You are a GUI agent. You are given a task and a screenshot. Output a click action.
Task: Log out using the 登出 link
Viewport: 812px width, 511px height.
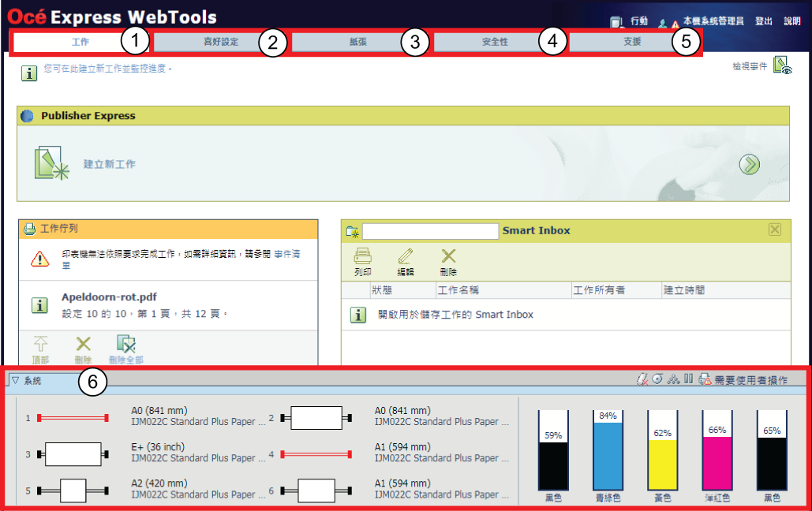[763, 21]
